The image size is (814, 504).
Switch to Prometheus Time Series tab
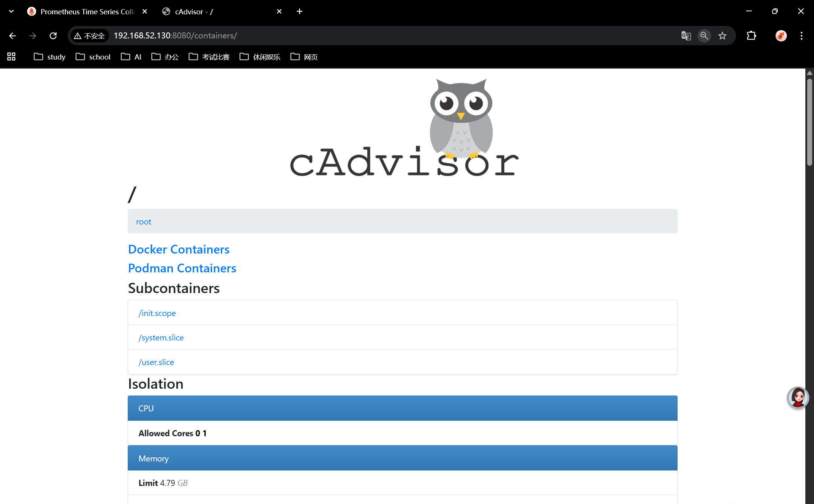[x=87, y=12]
